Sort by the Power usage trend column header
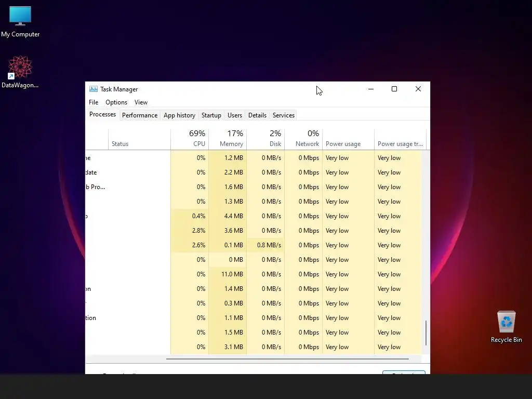This screenshot has width=532, height=399. click(401, 139)
